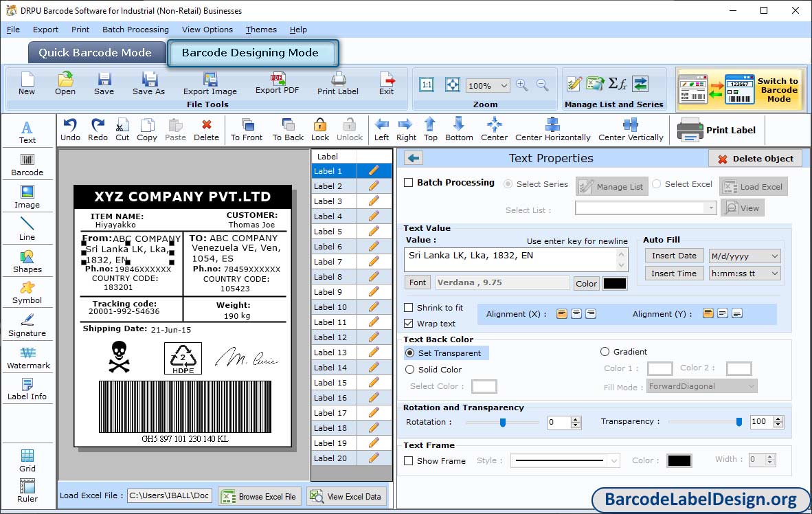Send object To Back

(x=288, y=130)
